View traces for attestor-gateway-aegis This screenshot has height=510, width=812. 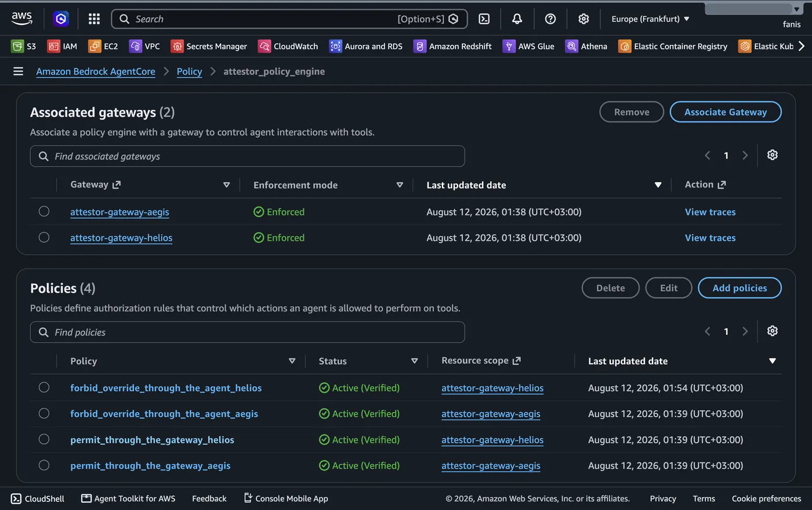click(x=710, y=212)
